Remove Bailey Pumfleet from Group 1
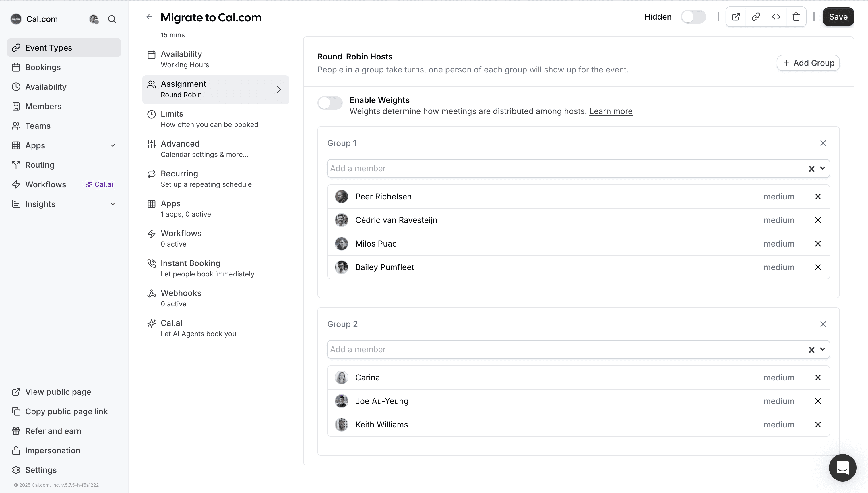Screen dimensions: 868x493 (818, 267)
